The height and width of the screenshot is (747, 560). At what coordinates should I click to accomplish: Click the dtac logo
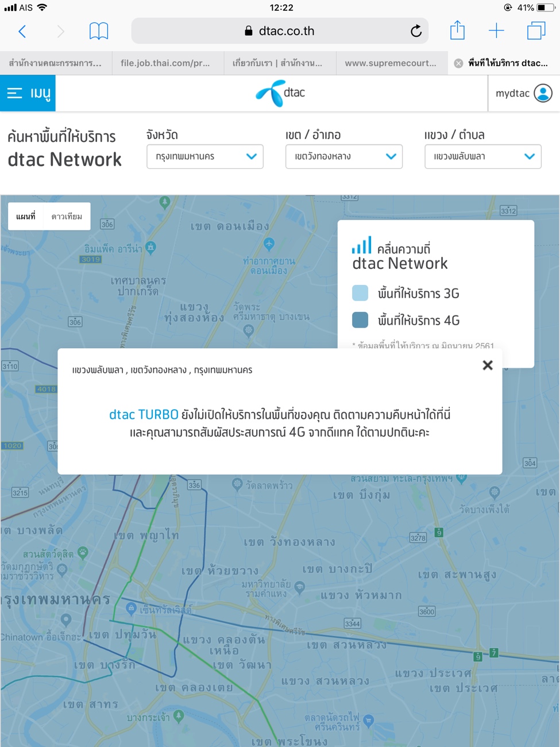point(280,93)
